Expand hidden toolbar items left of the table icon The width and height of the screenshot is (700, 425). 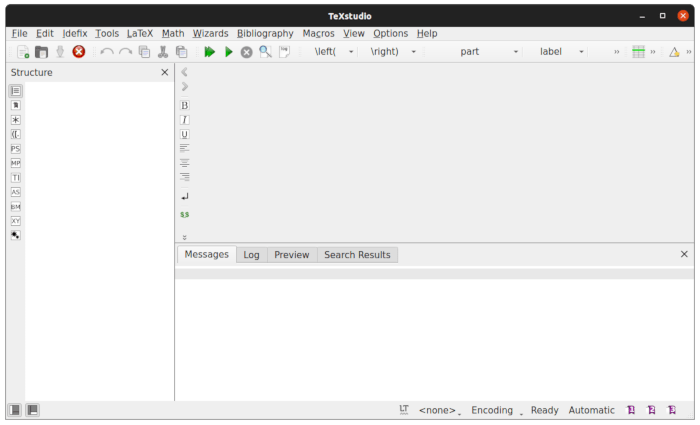(x=617, y=52)
